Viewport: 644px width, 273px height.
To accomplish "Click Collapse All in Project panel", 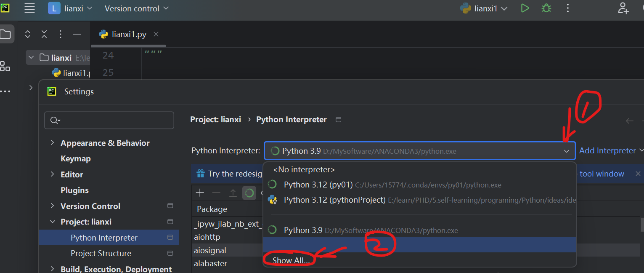I will tap(44, 35).
